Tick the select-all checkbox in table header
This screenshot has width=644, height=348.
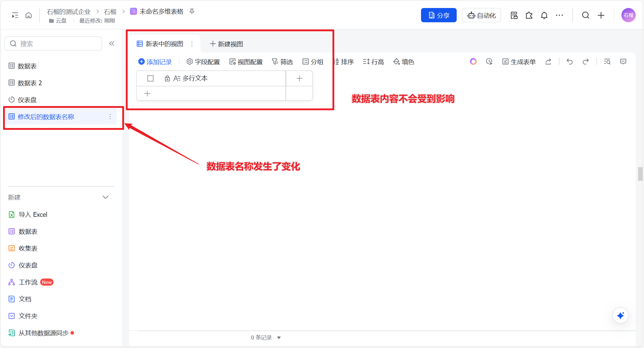coord(150,78)
